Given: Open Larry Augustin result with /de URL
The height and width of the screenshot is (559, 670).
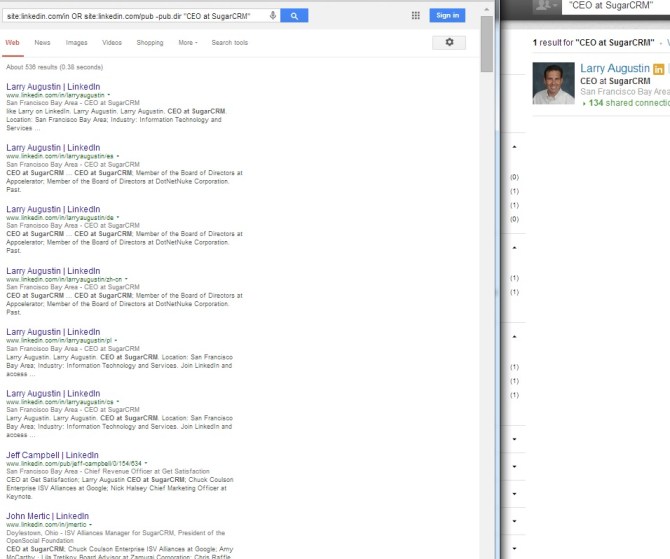Looking at the screenshot, I should point(53,209).
